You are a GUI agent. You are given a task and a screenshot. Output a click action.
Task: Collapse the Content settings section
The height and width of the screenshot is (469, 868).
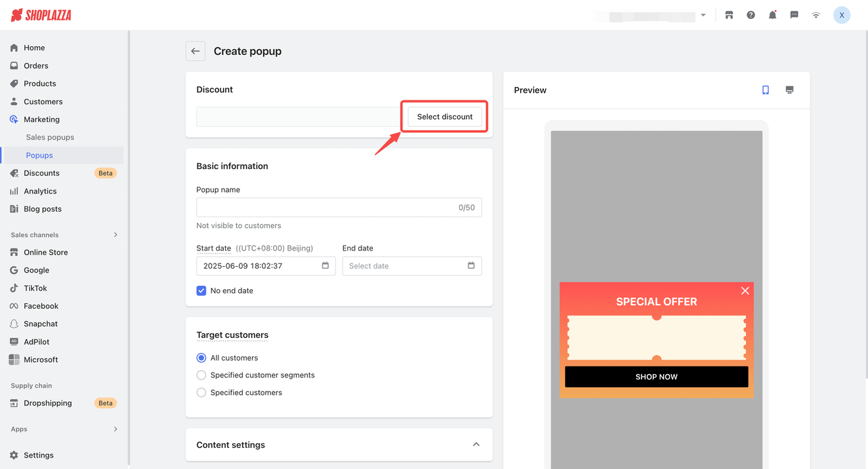[x=476, y=445]
